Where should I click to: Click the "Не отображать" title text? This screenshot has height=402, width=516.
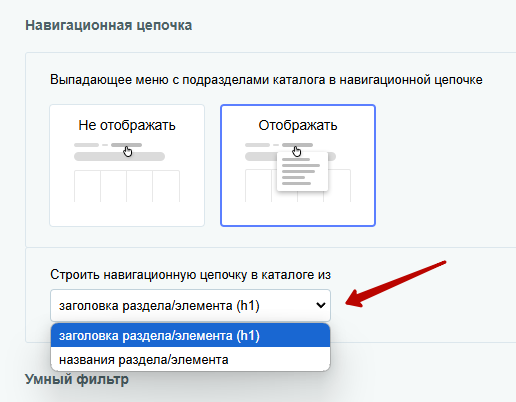click(x=127, y=125)
